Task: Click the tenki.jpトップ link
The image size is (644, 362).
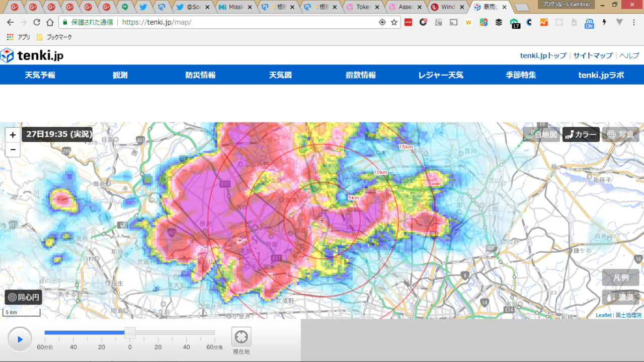Action: [543, 55]
